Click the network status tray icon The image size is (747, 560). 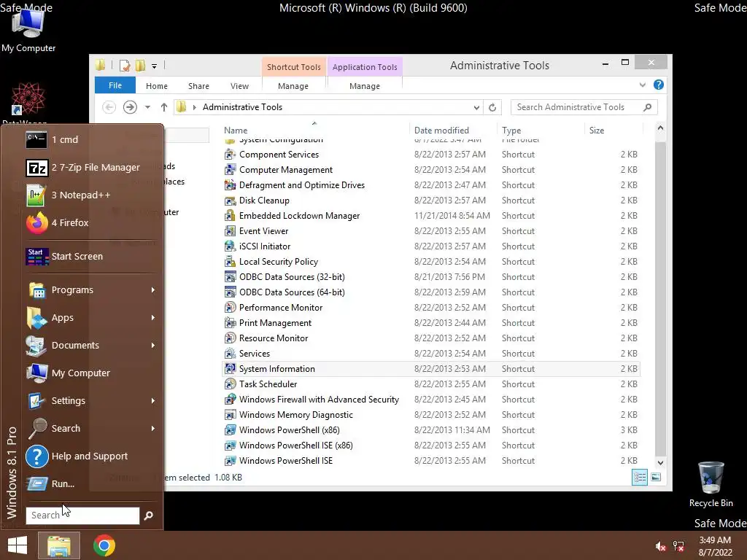click(x=678, y=546)
